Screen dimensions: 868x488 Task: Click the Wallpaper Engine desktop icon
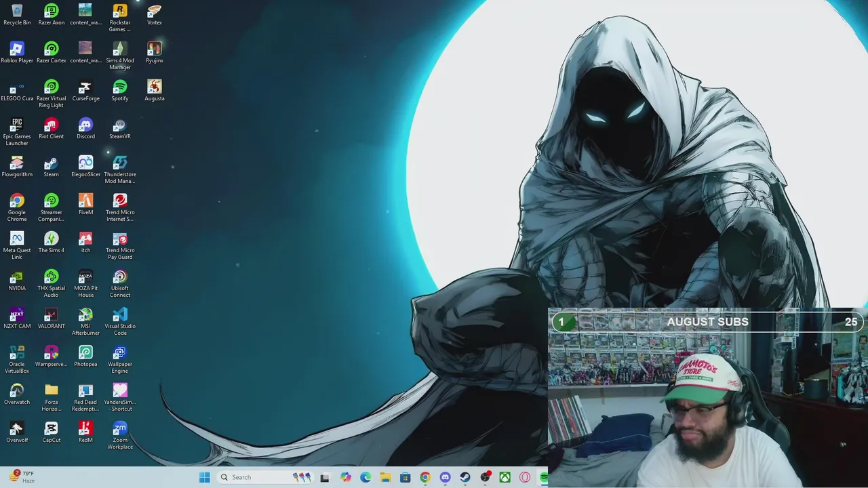tap(120, 360)
